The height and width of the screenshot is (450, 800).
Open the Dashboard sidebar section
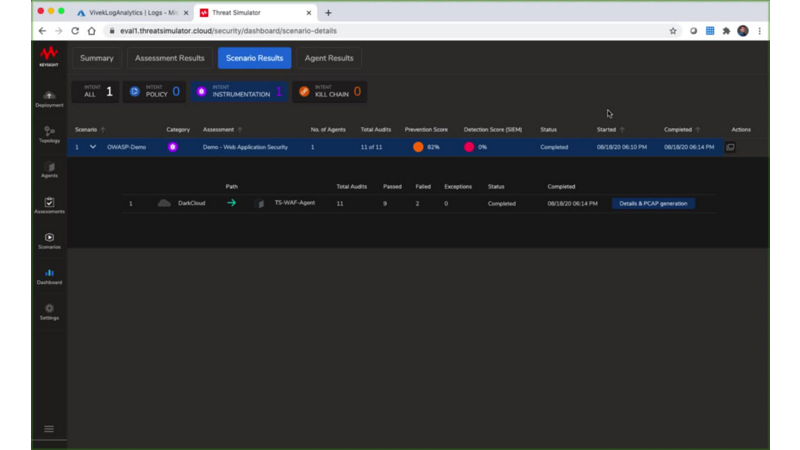pyautogui.click(x=49, y=276)
